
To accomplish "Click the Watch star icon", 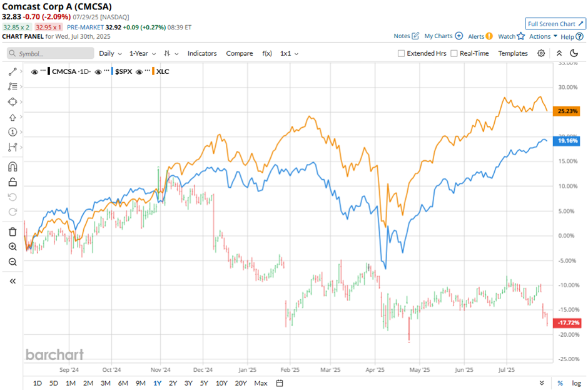I will coord(521,36).
